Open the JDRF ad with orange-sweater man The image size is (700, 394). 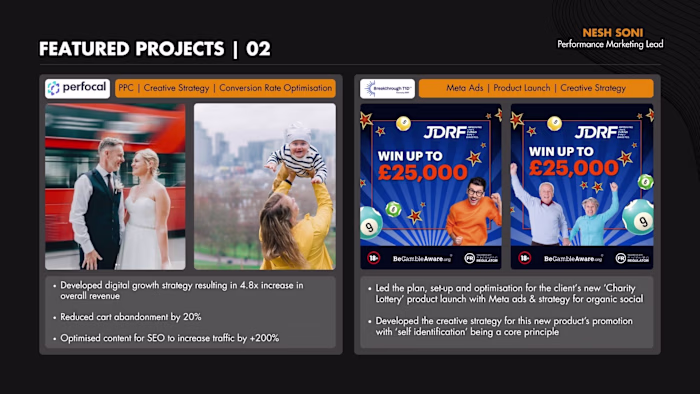coord(431,187)
